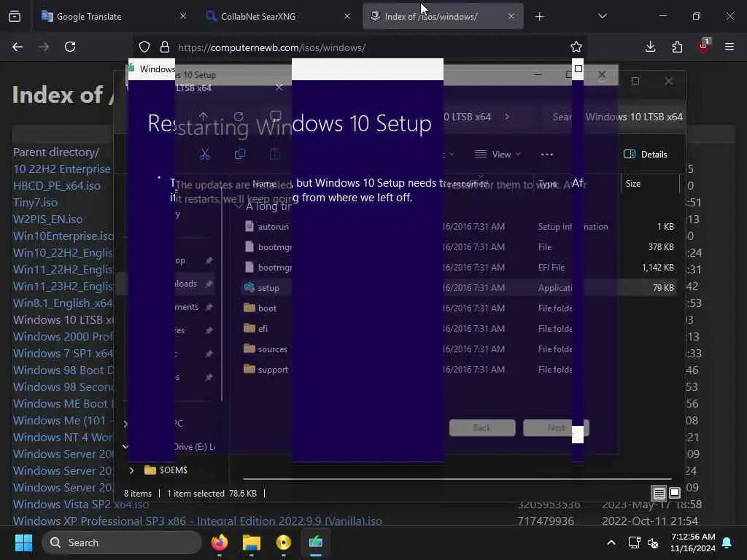747x560 pixels.
Task: Bookmark this page with the star
Action: tap(576, 47)
